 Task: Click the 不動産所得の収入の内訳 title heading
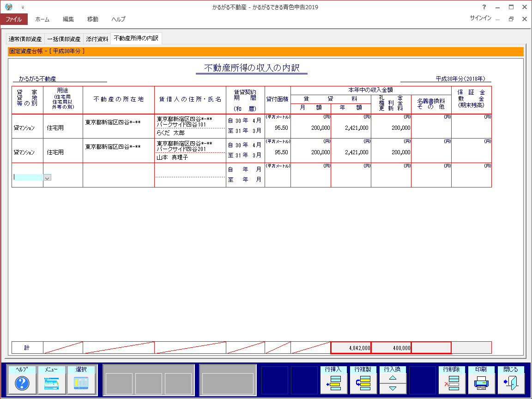coord(252,68)
